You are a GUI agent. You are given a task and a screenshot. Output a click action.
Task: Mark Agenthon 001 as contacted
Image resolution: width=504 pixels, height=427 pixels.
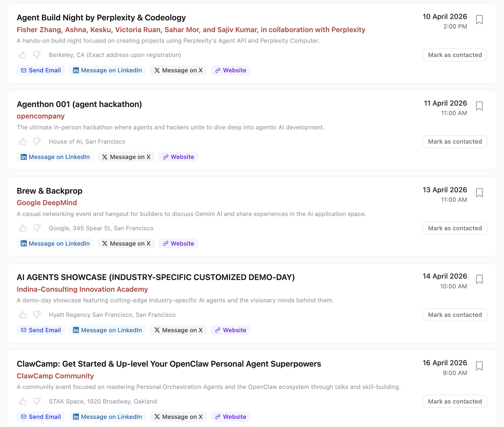point(455,141)
